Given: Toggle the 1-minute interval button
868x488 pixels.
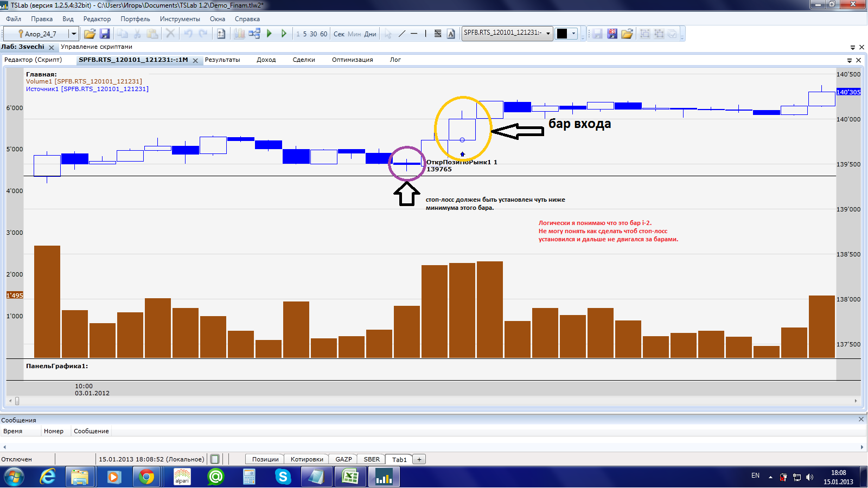Looking at the screenshot, I should tap(298, 34).
